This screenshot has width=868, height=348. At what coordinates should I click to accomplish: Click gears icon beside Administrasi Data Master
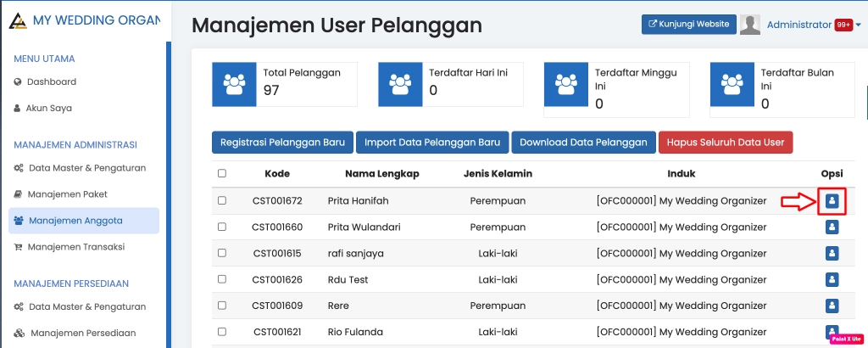(x=19, y=168)
